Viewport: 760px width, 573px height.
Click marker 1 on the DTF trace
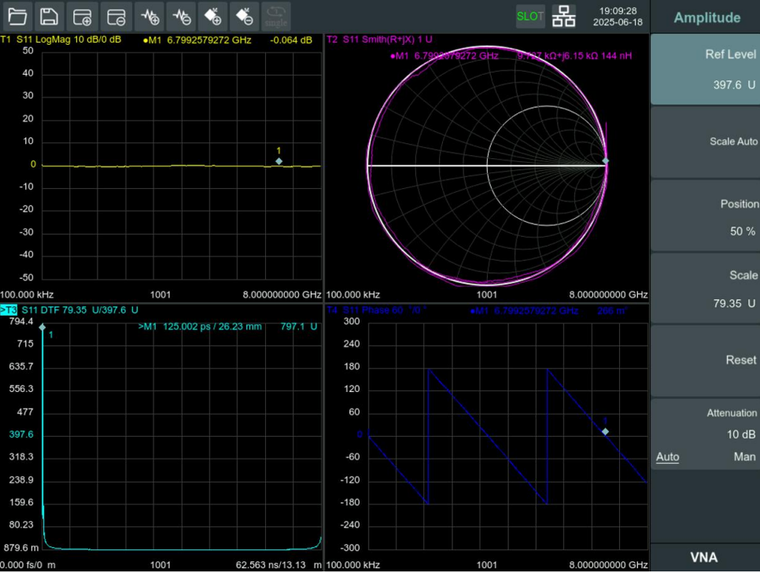[x=43, y=327]
